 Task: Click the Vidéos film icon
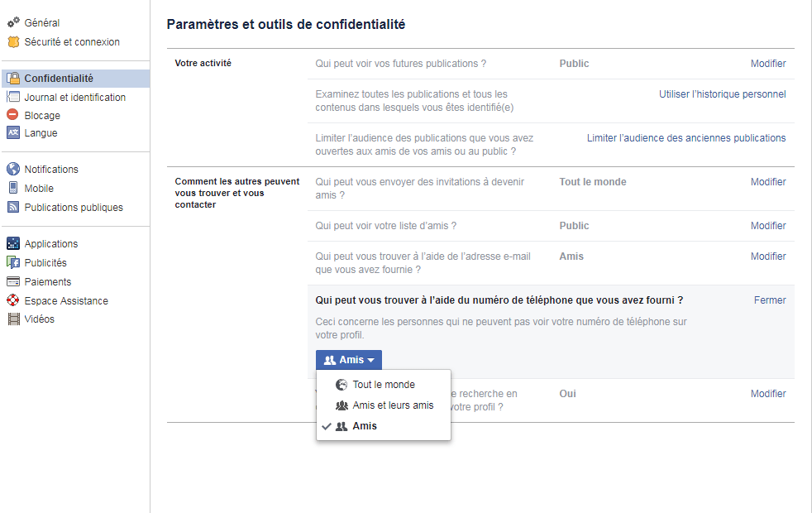(x=13, y=319)
